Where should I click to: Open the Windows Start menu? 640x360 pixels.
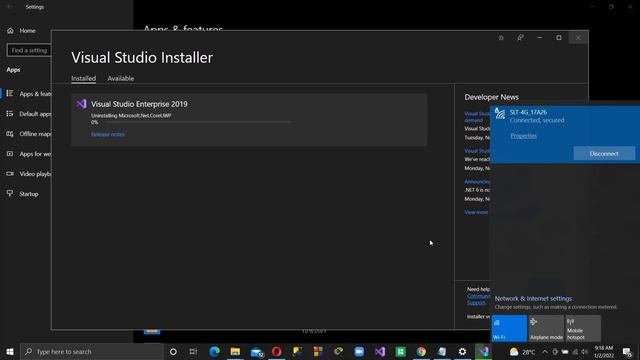tap(10, 351)
